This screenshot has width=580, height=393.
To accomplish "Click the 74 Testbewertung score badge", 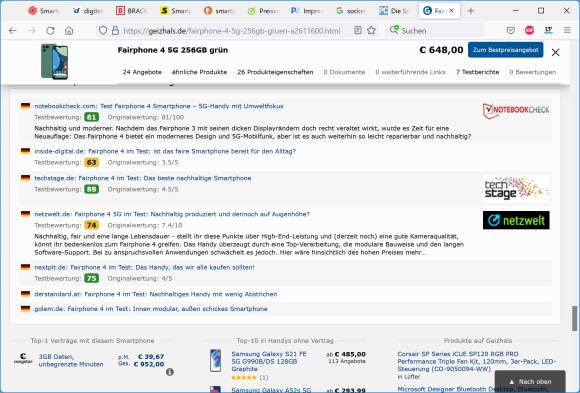I will coord(91,225).
